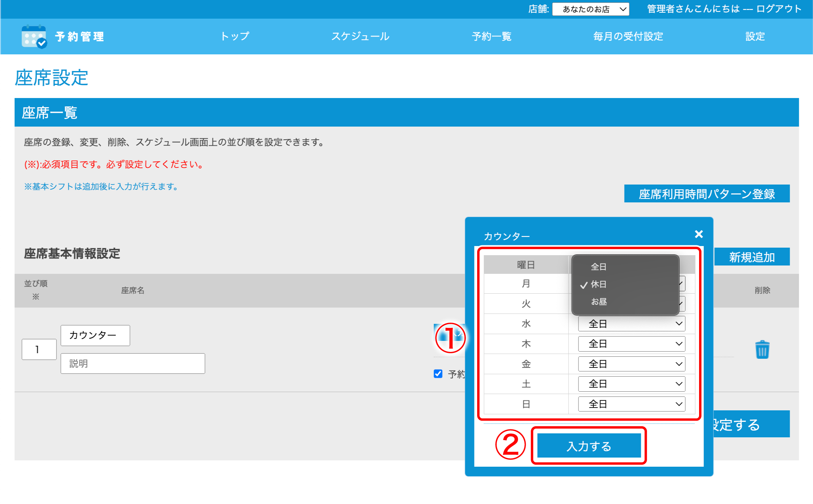Image resolution: width=813 pixels, height=504 pixels.
Task: Pick the お昼 option in the dropdown
Action: [598, 302]
